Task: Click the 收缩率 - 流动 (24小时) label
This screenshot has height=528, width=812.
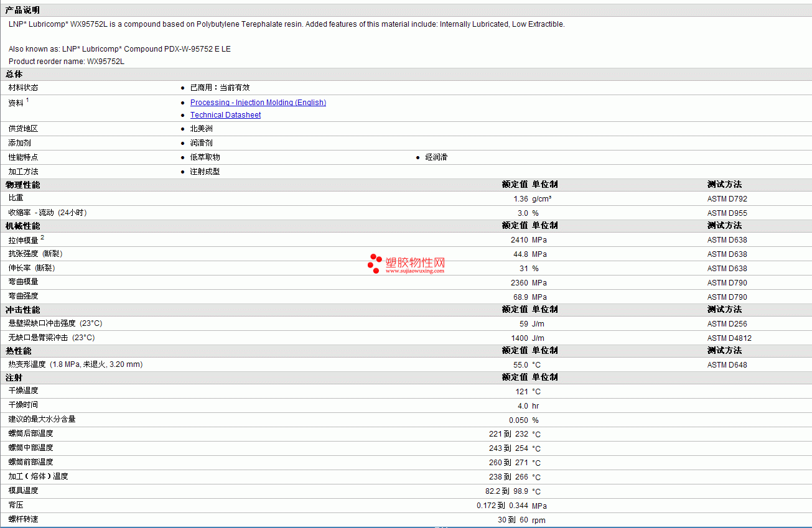Action: pyautogui.click(x=47, y=213)
